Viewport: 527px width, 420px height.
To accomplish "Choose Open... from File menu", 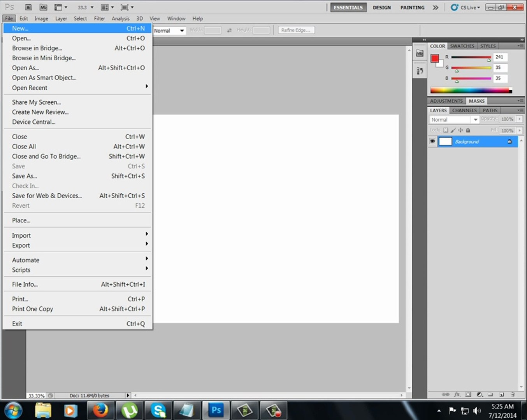I will [x=77, y=38].
